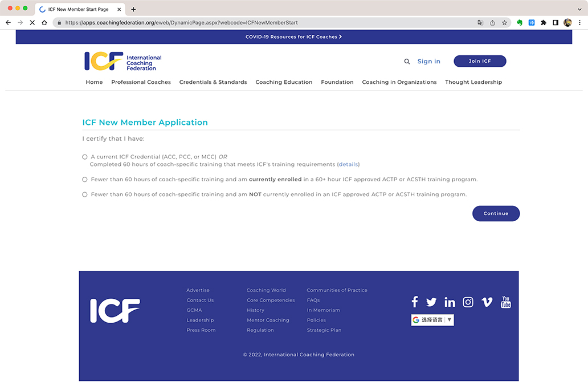Image resolution: width=588 pixels, height=386 pixels.
Task: Open the YouTube icon link
Action: 505,302
